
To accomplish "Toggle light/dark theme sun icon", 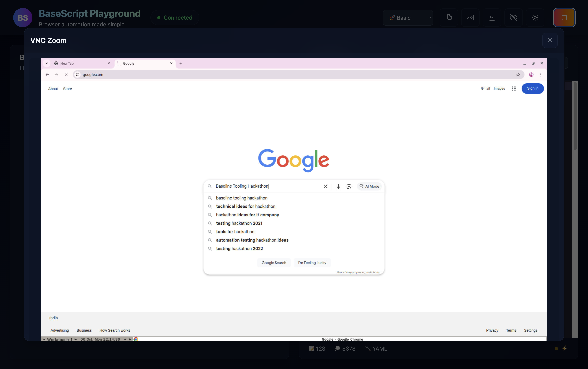I will coord(535,18).
